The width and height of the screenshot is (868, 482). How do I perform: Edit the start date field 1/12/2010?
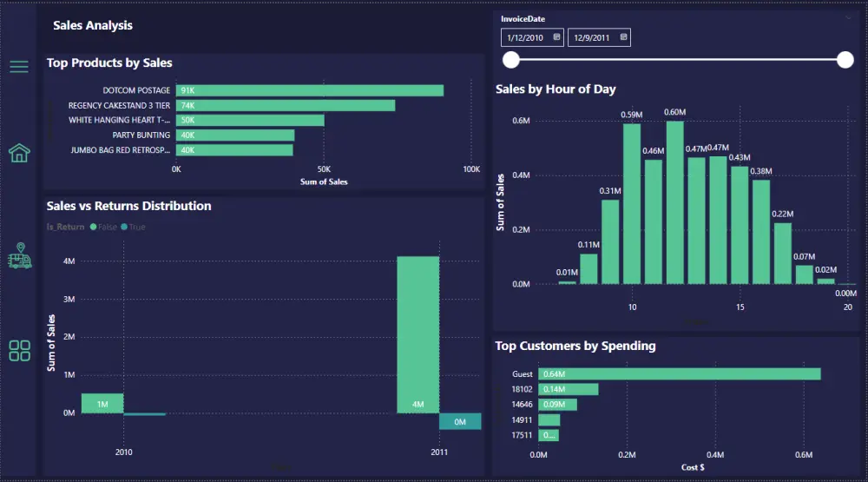coord(532,37)
